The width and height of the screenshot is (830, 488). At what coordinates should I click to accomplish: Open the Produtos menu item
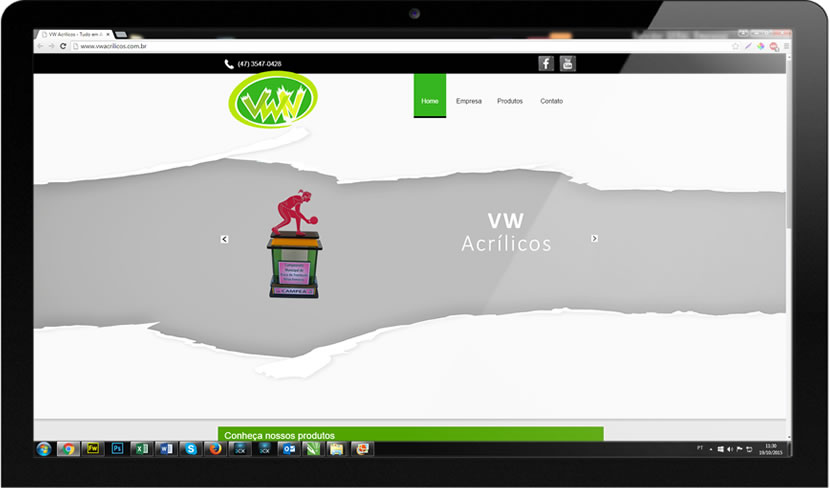510,101
